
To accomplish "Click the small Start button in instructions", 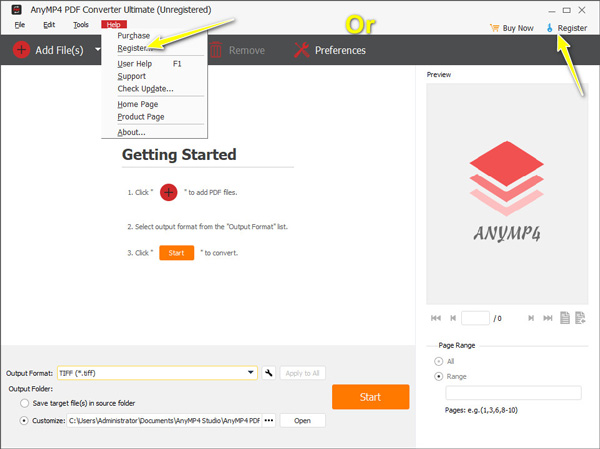I will pos(176,253).
